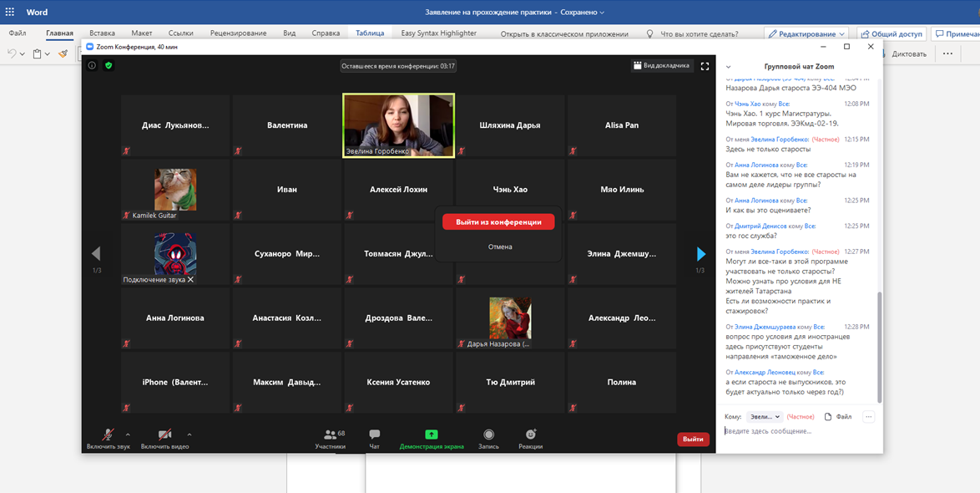This screenshot has width=980, height=493.
Task: Click the Анна Логинова participant tile
Action: pyautogui.click(x=175, y=318)
